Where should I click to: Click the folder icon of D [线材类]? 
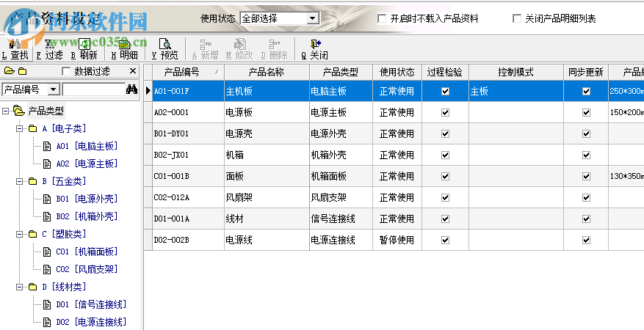33,287
